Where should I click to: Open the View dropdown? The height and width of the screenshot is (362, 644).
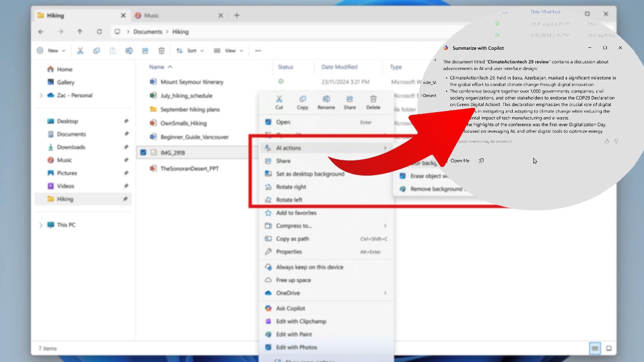[228, 51]
